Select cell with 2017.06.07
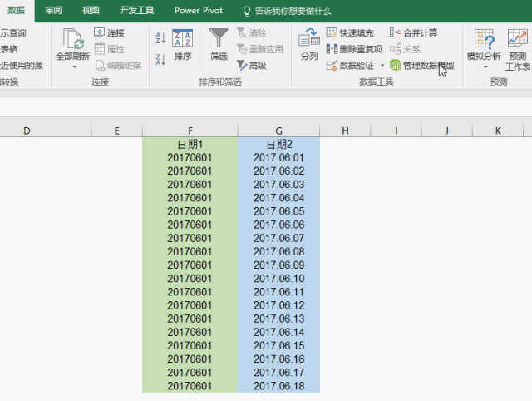532x401 pixels. click(x=278, y=238)
